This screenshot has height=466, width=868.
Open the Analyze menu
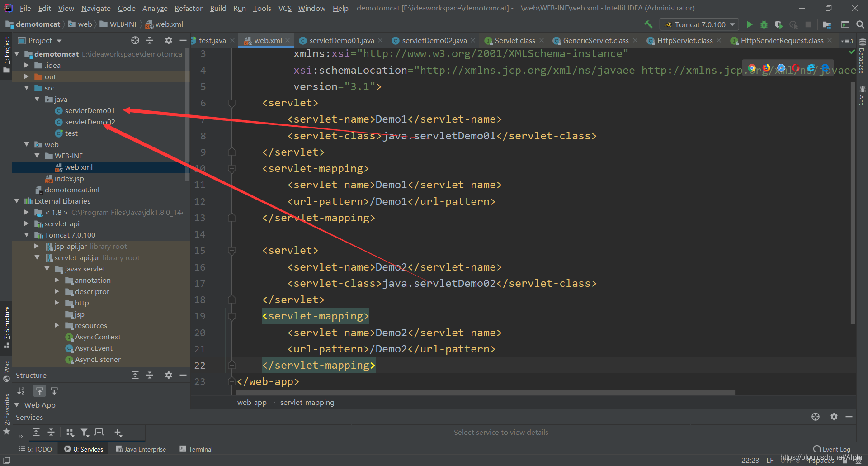155,8
